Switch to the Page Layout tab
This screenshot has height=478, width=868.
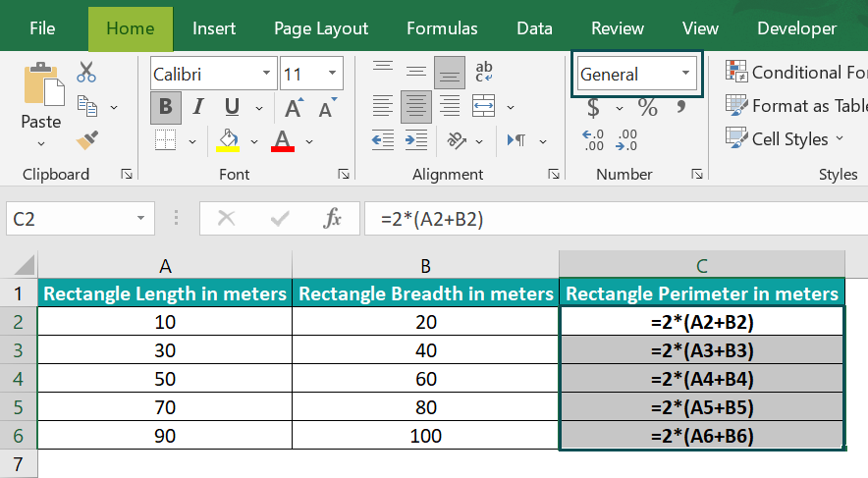tap(321, 28)
